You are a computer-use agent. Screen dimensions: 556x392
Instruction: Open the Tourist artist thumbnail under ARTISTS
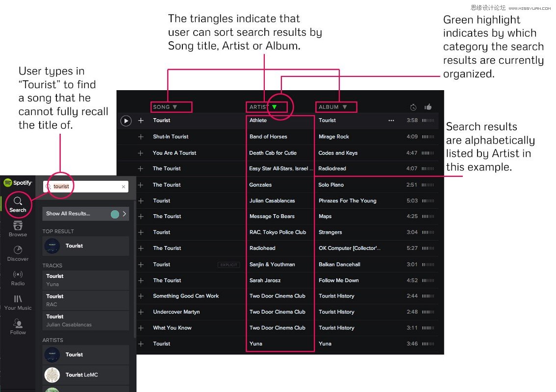(x=52, y=355)
